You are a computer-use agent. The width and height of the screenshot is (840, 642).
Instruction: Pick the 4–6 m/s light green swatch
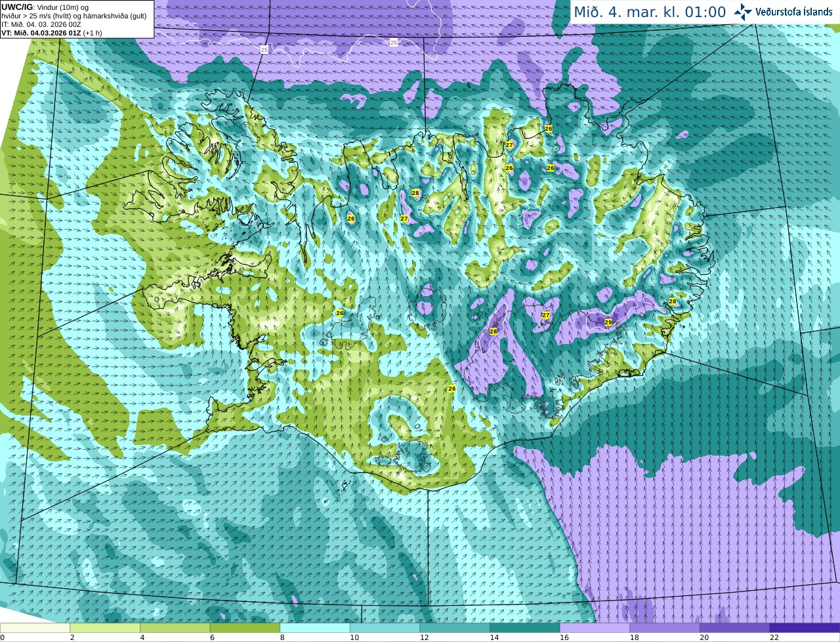click(x=175, y=628)
